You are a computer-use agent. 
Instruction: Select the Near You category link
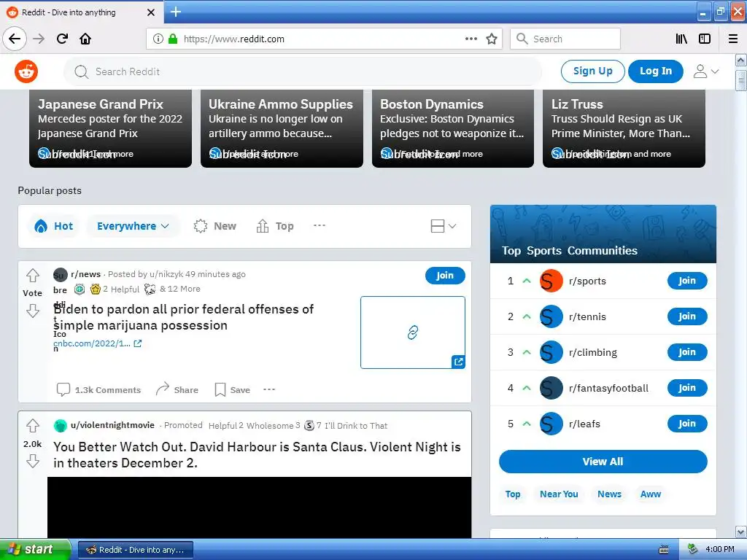coord(559,494)
